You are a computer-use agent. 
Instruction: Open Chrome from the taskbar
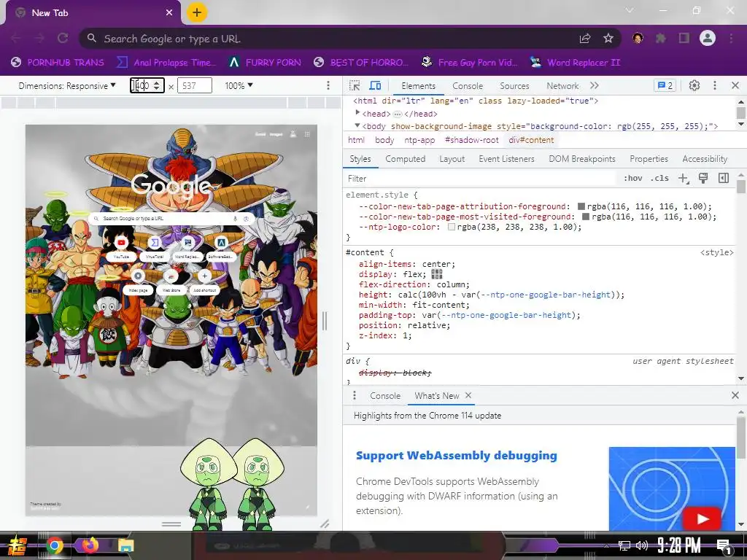click(54, 545)
